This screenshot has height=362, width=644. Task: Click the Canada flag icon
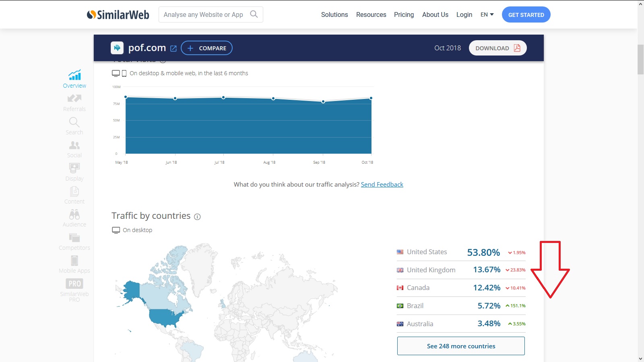tap(400, 288)
